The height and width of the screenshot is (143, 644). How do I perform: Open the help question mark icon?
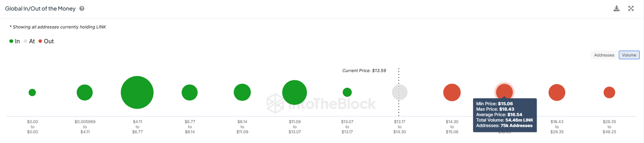82,9
